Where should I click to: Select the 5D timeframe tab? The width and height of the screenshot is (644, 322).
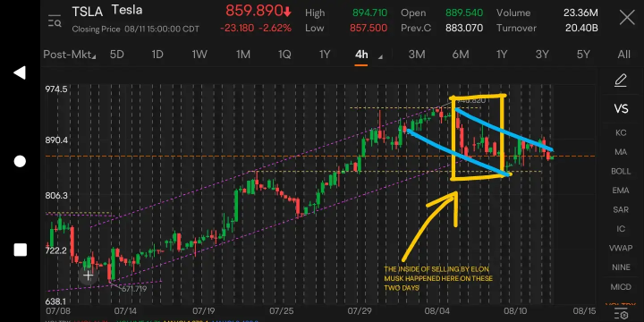point(117,55)
